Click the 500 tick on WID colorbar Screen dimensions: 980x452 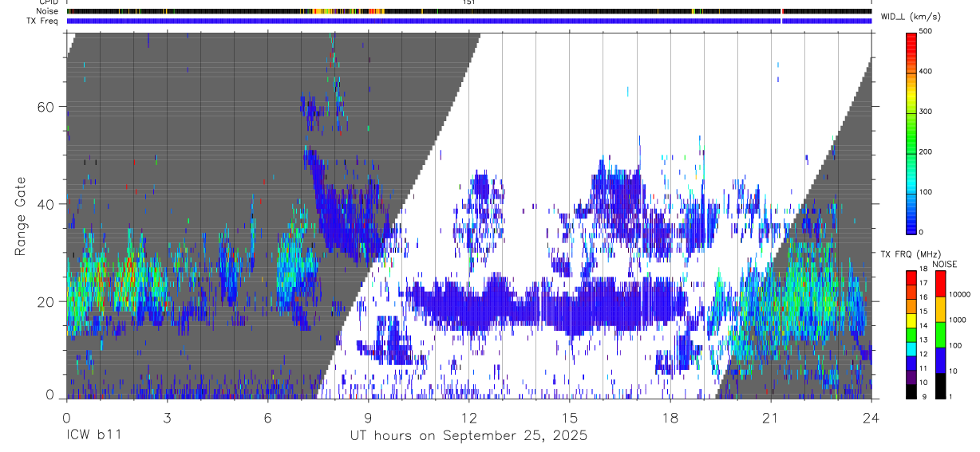click(927, 31)
